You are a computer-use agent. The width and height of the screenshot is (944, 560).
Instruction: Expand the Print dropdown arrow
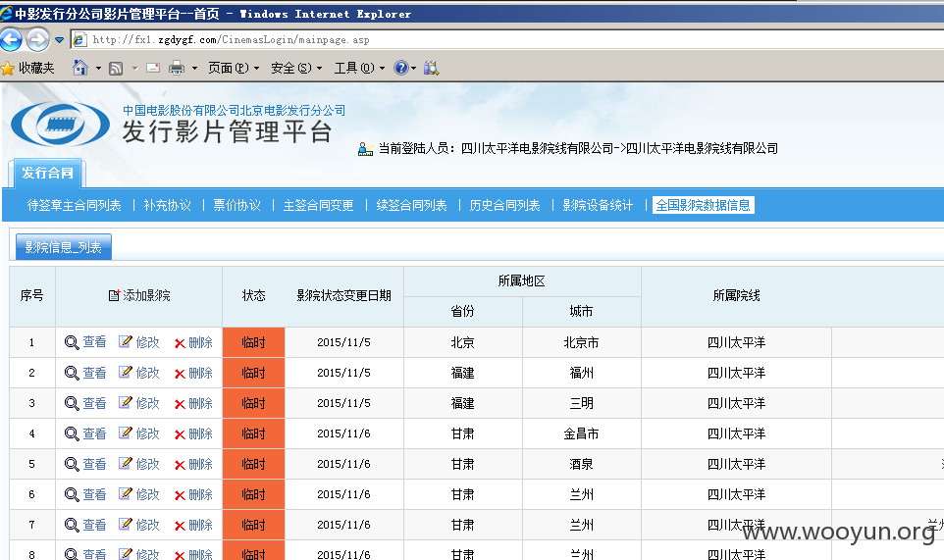pos(194,69)
